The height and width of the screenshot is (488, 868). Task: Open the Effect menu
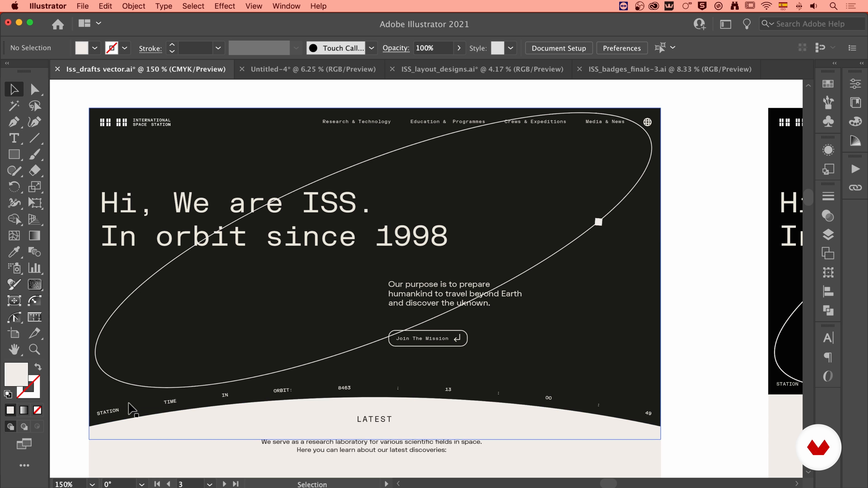(224, 6)
